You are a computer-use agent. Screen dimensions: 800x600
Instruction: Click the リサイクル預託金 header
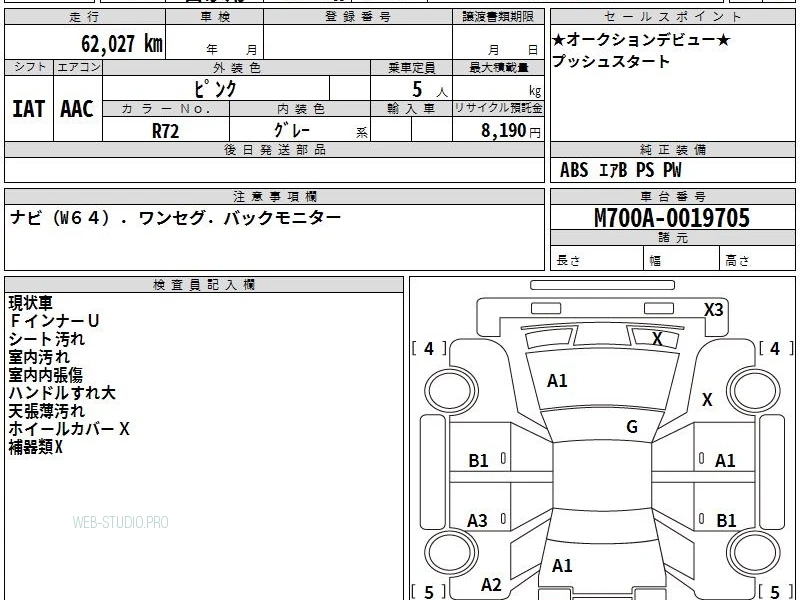coord(498,108)
